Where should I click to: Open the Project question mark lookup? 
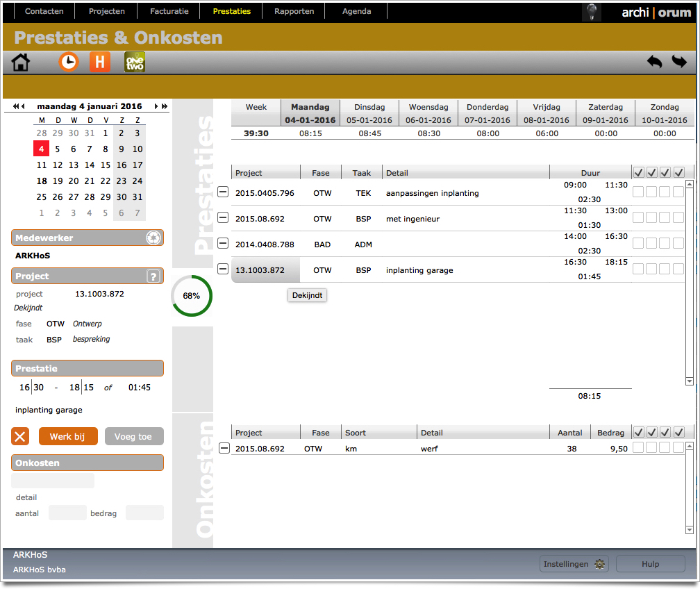[153, 276]
